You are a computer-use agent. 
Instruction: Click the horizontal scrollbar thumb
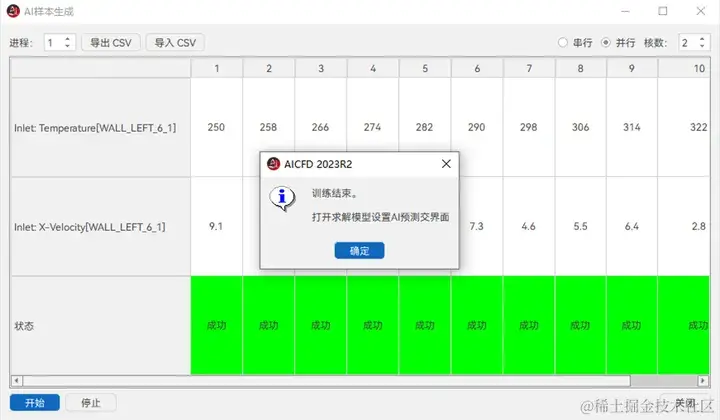(x=326, y=381)
